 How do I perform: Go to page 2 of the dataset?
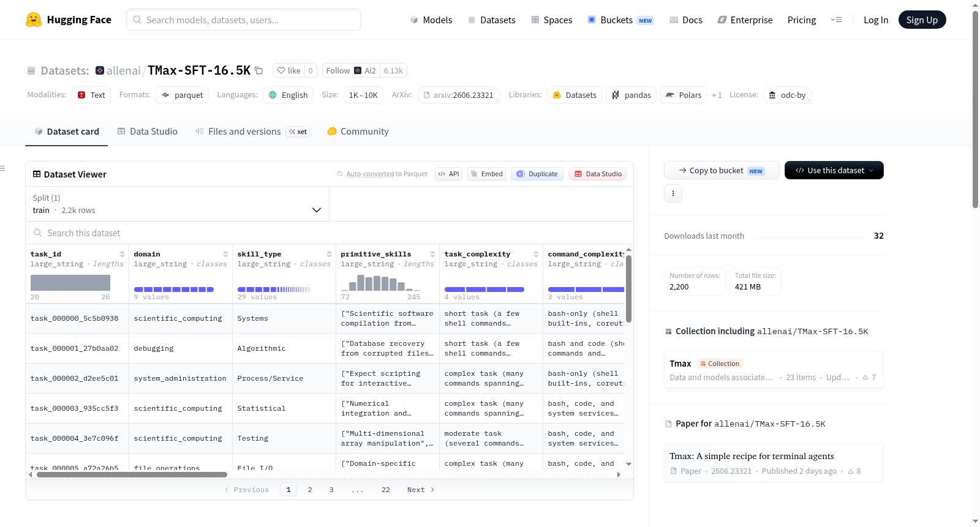(x=310, y=490)
